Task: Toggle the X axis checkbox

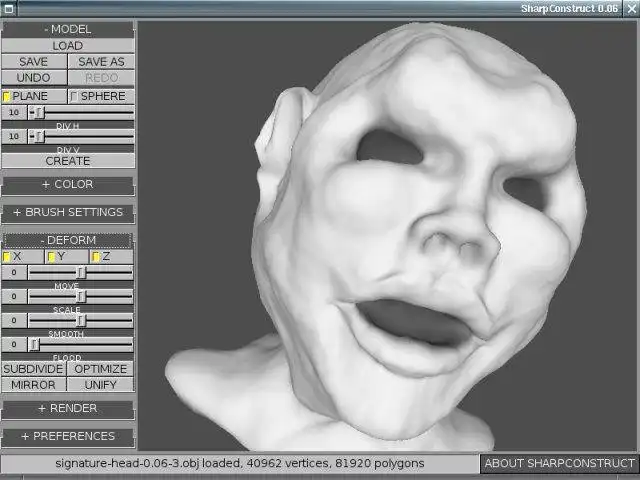Action: coord(23,257)
